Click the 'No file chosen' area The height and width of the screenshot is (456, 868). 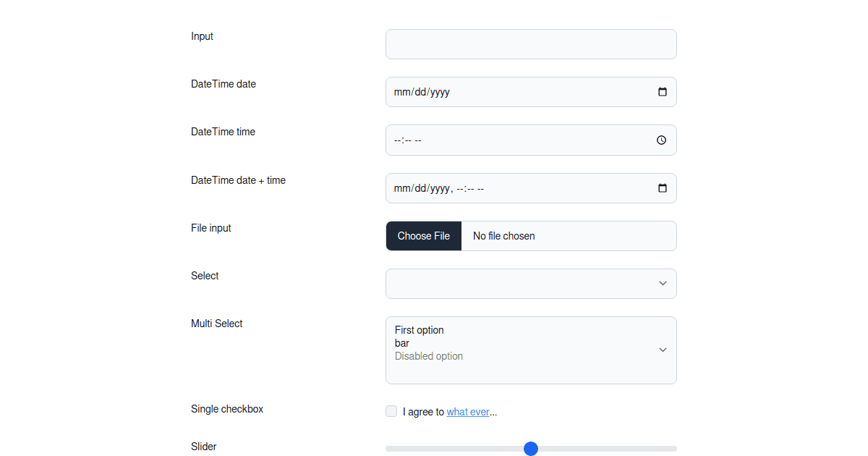tap(503, 235)
